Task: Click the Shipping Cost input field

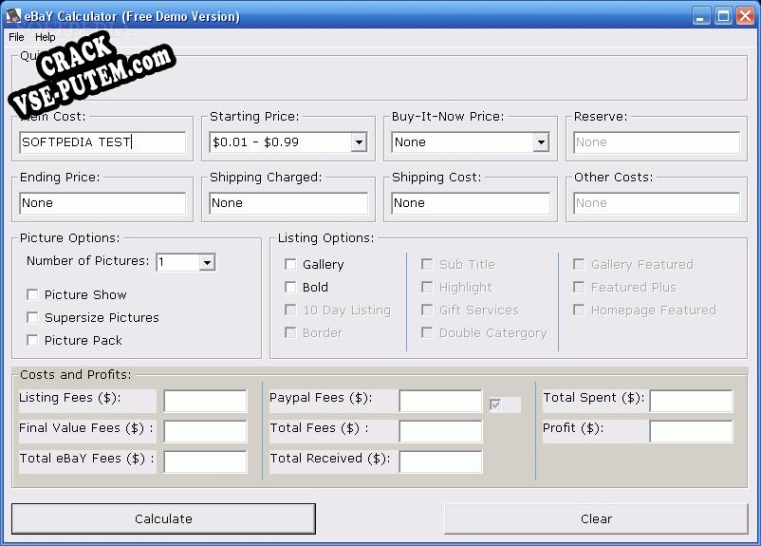Action: pyautogui.click(x=470, y=203)
